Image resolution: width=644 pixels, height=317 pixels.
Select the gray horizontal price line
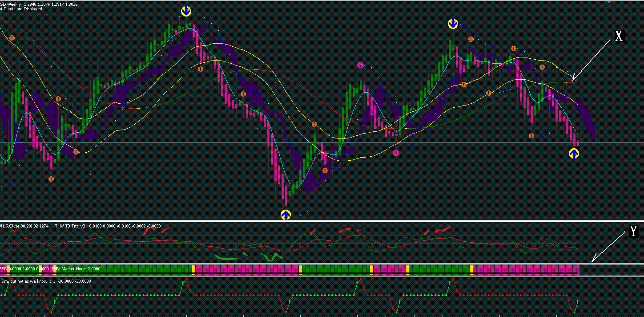[x=322, y=143]
